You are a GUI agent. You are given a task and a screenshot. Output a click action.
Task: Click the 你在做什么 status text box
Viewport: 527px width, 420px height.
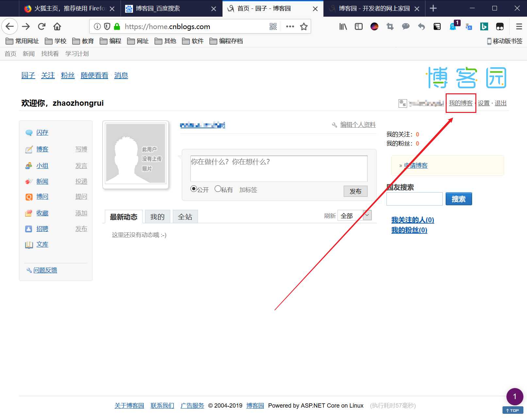pyautogui.click(x=279, y=168)
